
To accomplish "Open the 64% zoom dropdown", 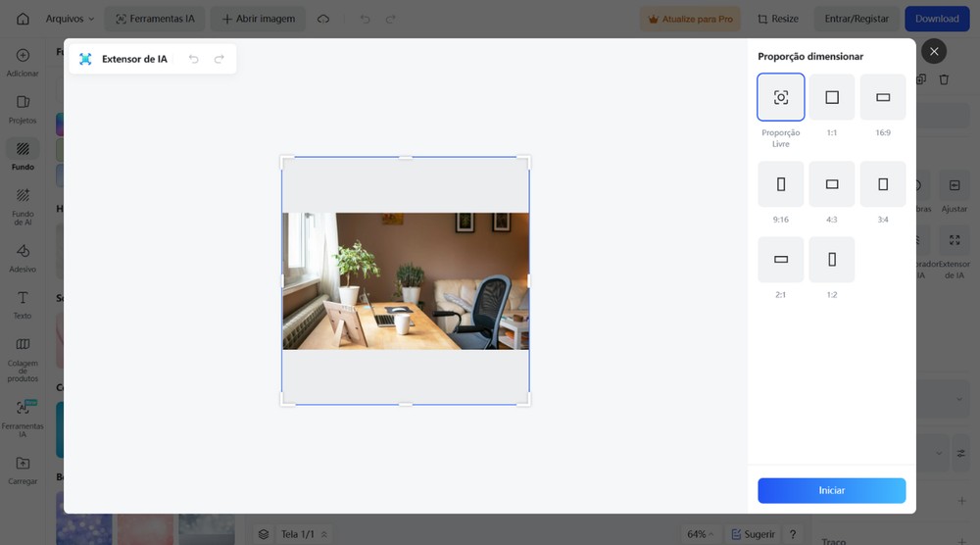I will [x=700, y=534].
